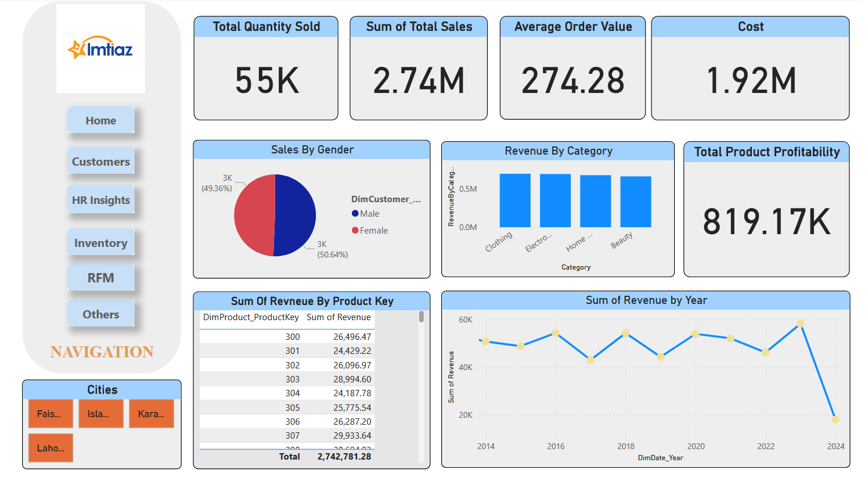
Task: Select the Others navigation button
Action: click(100, 314)
